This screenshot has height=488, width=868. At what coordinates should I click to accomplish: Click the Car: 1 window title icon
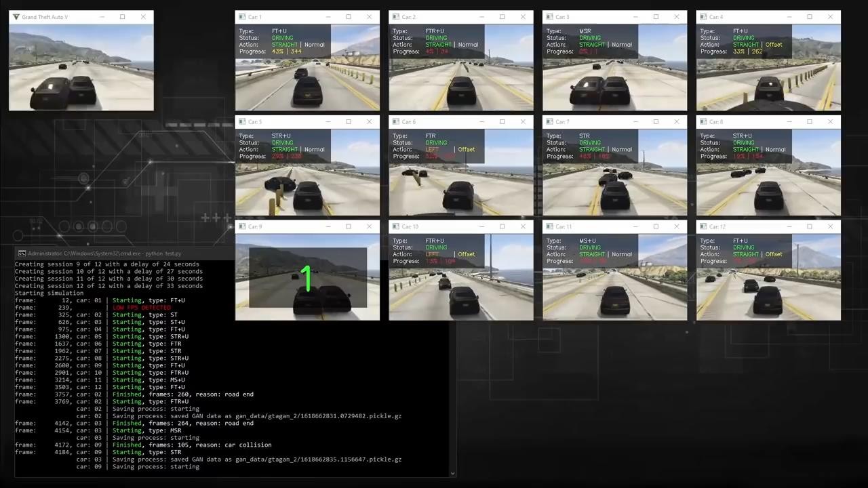point(242,17)
